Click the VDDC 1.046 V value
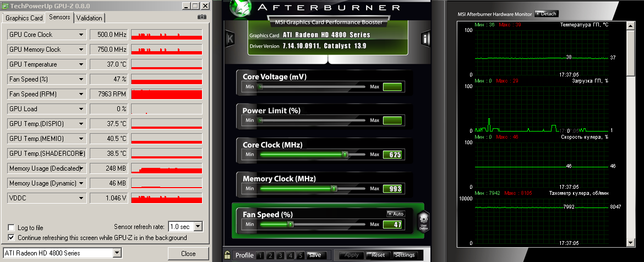Viewport: 644px width, 262px height. [x=108, y=198]
